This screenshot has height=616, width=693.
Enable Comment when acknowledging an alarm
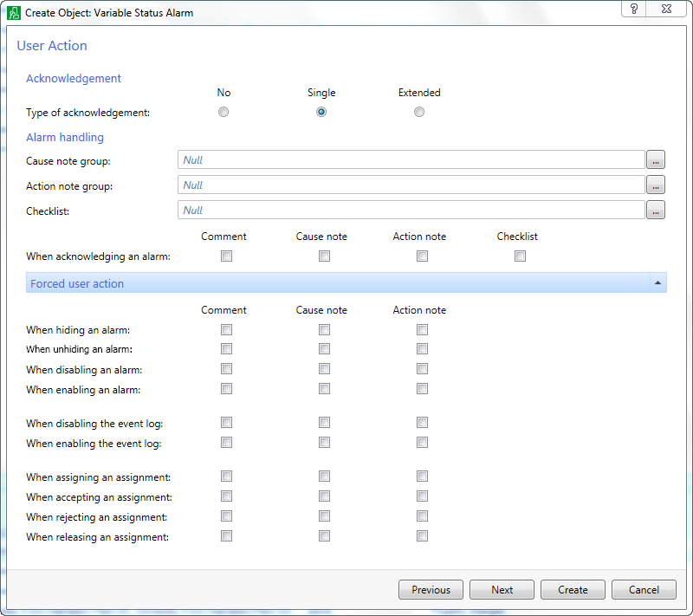(226, 256)
